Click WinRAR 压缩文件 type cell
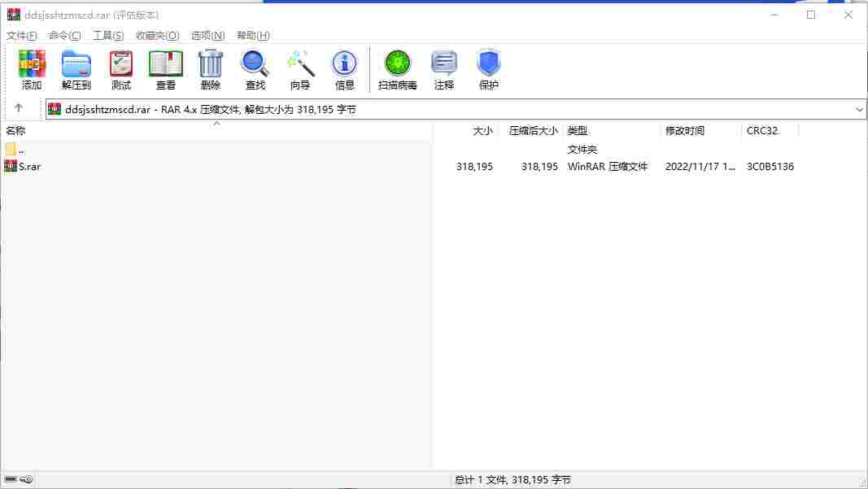Viewport: 868px width, 489px height. coord(607,166)
